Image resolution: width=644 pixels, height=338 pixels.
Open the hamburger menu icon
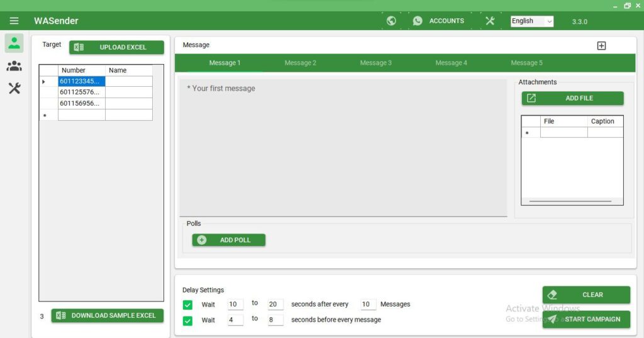pos(14,21)
